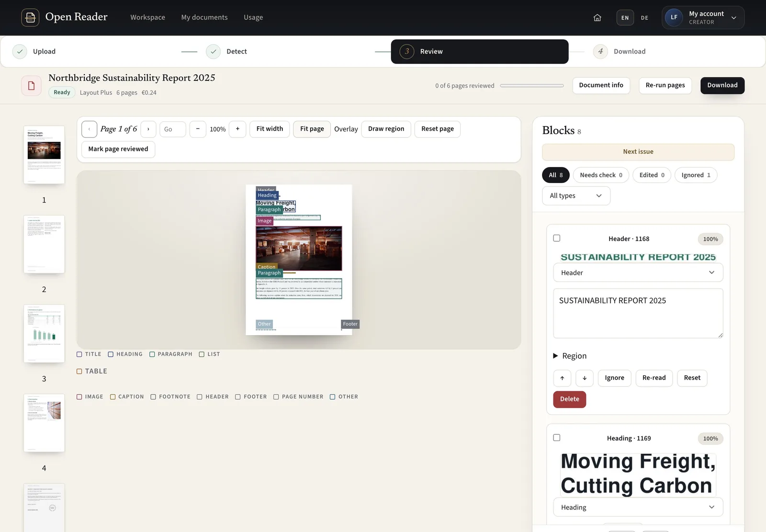Click the Next issue button
The width and height of the screenshot is (766, 532).
coord(638,152)
